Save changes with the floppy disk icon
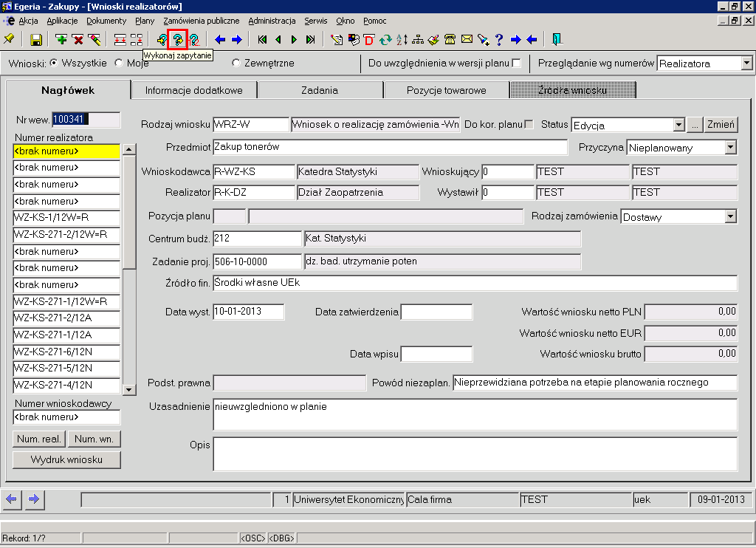Screen dimensions: 756x548 (x=36, y=40)
